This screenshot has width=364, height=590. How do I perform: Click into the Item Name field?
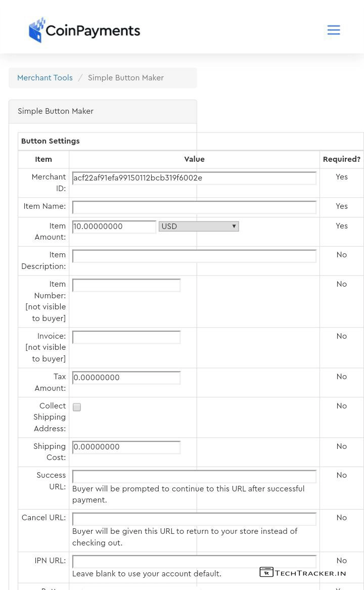pos(194,207)
